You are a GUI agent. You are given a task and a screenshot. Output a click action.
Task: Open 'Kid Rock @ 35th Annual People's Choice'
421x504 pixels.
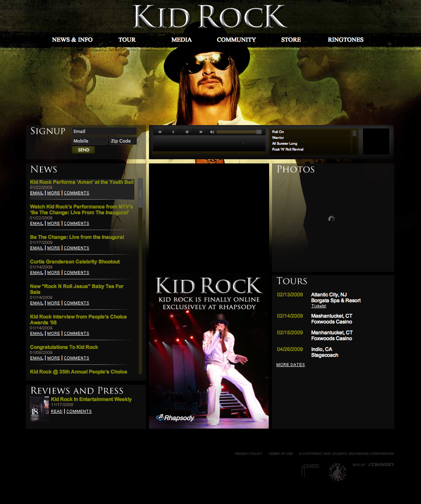[78, 372]
